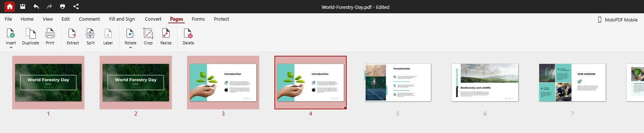Select the Split tool
The height and width of the screenshot is (133, 644).
click(90, 37)
